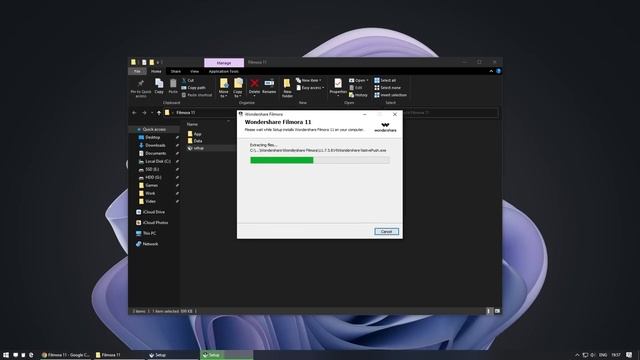Image resolution: width=640 pixels, height=360 pixels.
Task: Open the HDD drive in sidebar
Action: click(153, 178)
